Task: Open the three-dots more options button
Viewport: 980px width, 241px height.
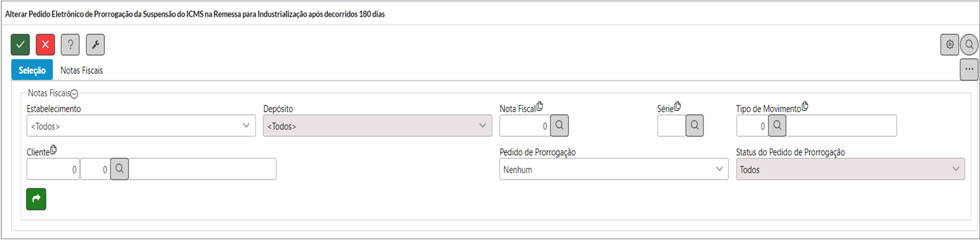Action: pos(969,69)
